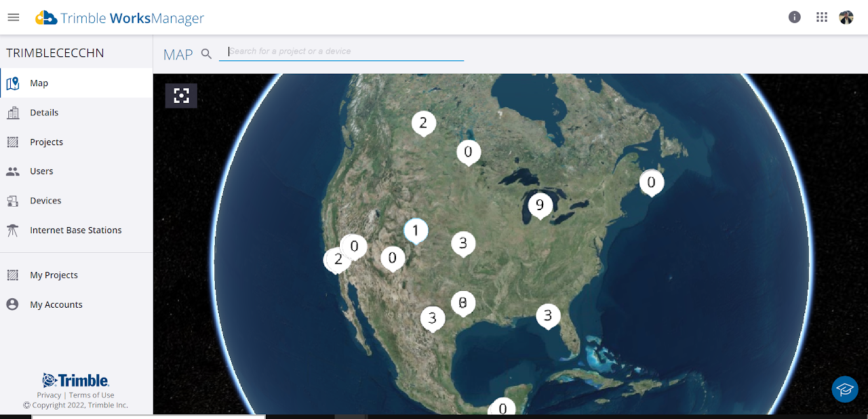This screenshot has height=419, width=868.
Task: Open the Privacy link
Action: [x=49, y=395]
